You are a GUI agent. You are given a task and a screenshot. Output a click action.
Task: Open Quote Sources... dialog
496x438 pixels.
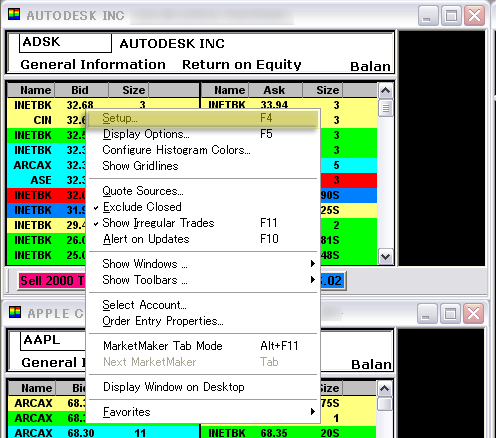[x=203, y=191]
